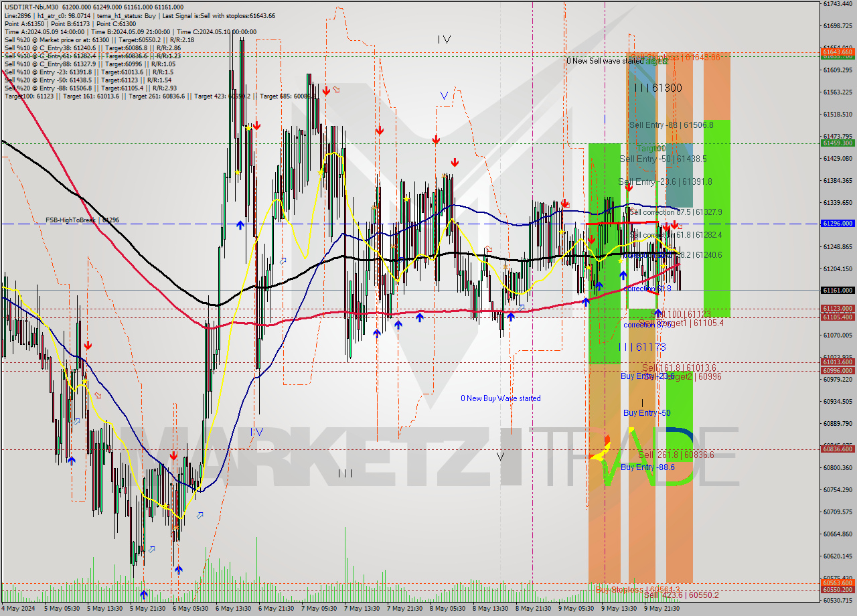Select the '8 May 13:30' time label
Screen dimensions: 857x616
(490, 608)
